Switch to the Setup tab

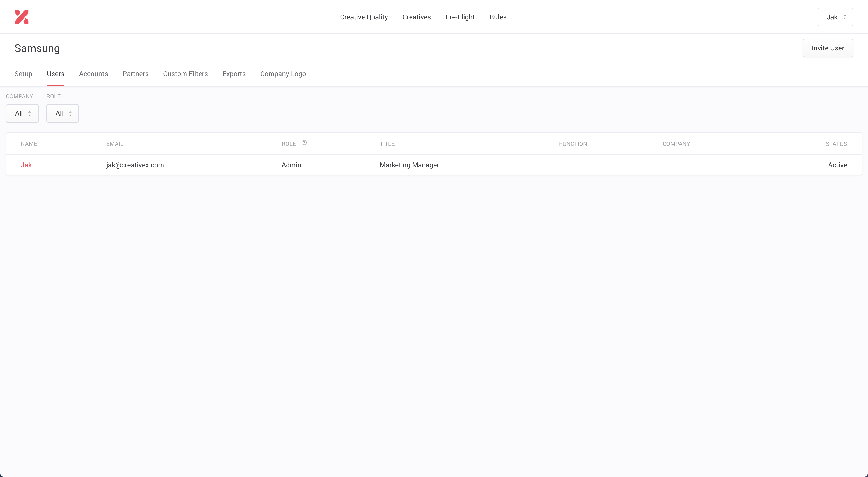(x=23, y=74)
